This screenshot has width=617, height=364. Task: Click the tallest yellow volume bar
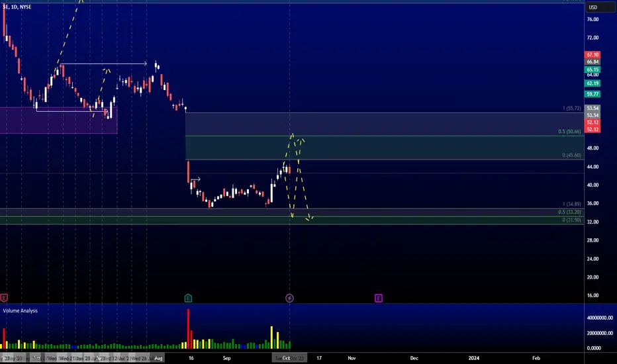point(271,338)
